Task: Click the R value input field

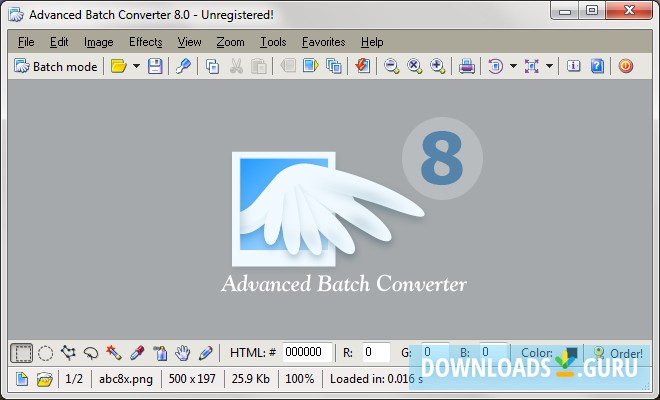Action: 376,352
